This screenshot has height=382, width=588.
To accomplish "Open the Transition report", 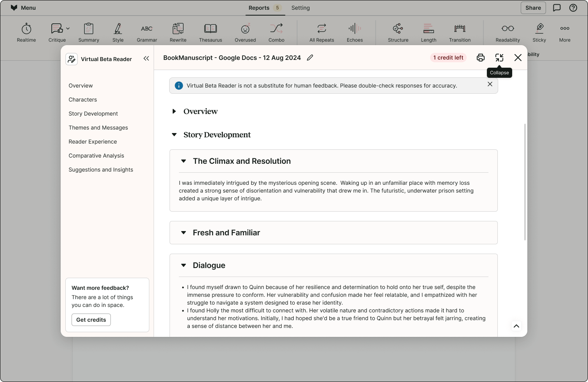I will (x=460, y=32).
